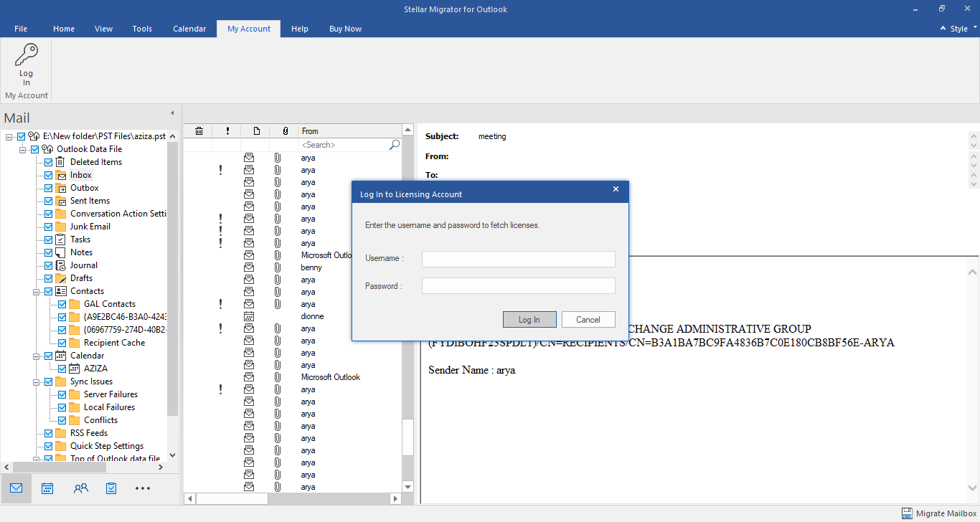The image size is (980, 522).
Task: Toggle the aziza.pst root checkbox
Action: 22,136
